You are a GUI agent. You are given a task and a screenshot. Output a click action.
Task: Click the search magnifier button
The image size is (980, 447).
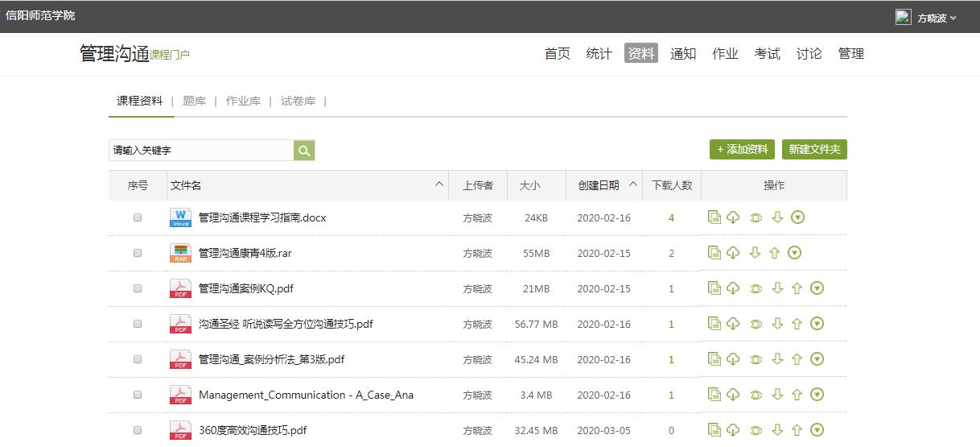click(x=304, y=151)
